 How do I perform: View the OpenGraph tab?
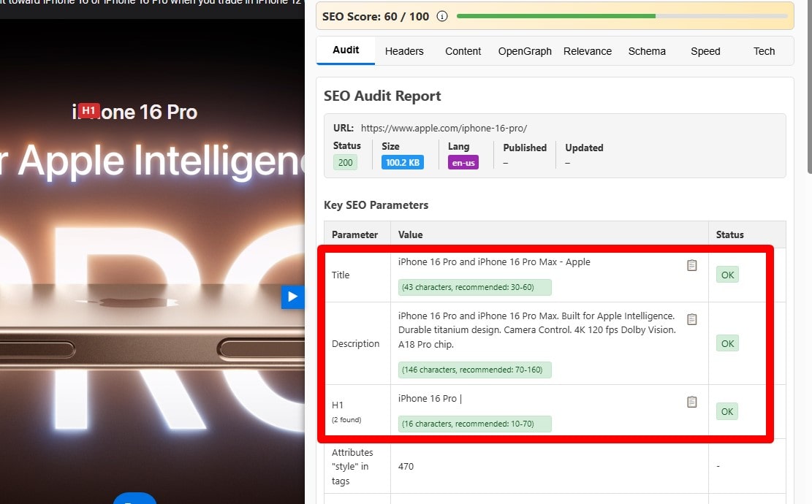525,51
